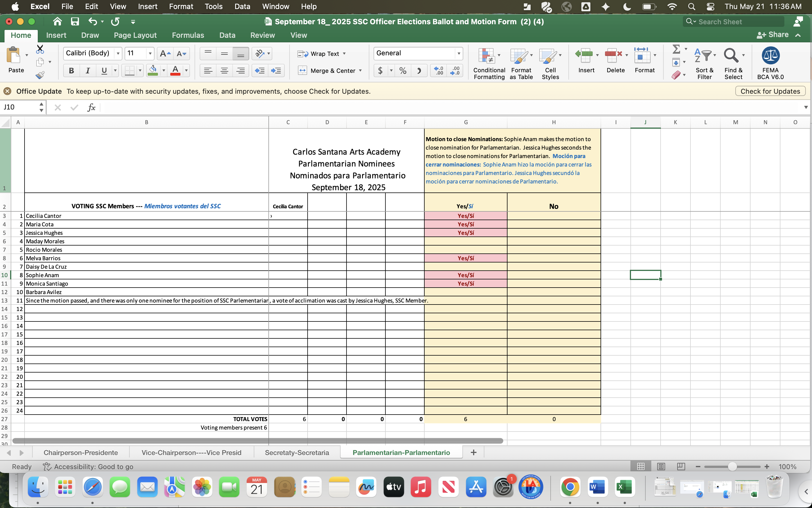Align text right in the cell

pos(240,71)
